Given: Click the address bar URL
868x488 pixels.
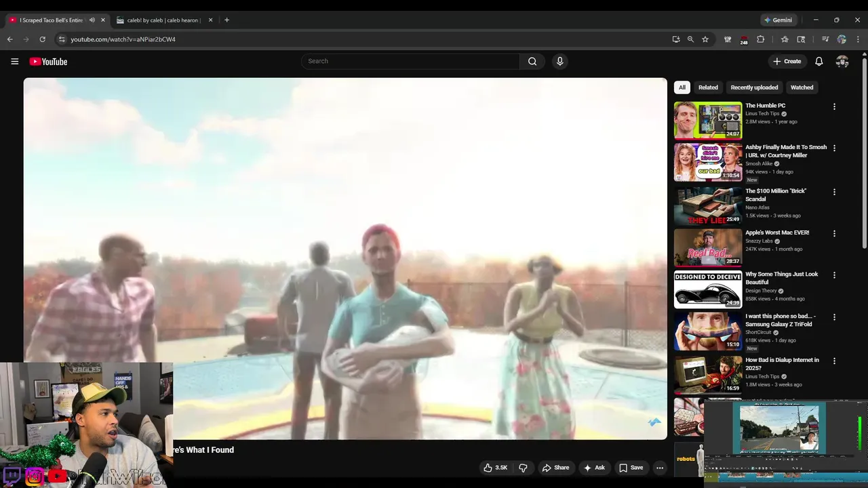Looking at the screenshot, I should tap(123, 39).
